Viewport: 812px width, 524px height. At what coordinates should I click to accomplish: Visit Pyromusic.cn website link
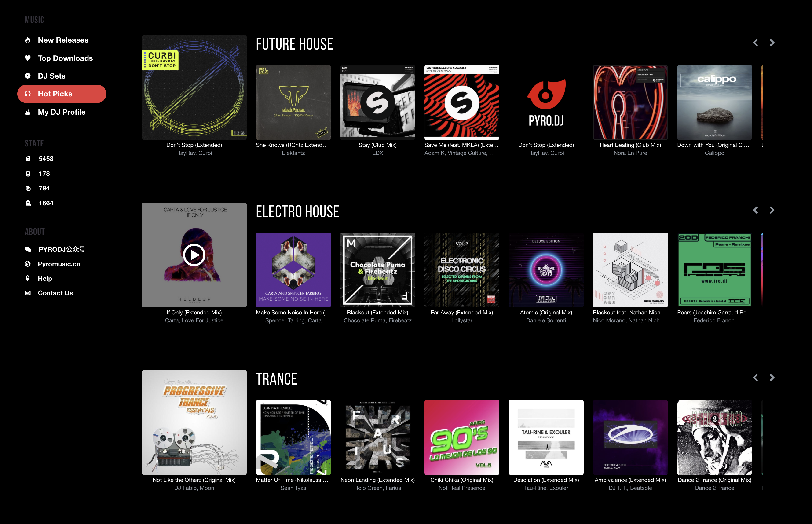coord(59,264)
